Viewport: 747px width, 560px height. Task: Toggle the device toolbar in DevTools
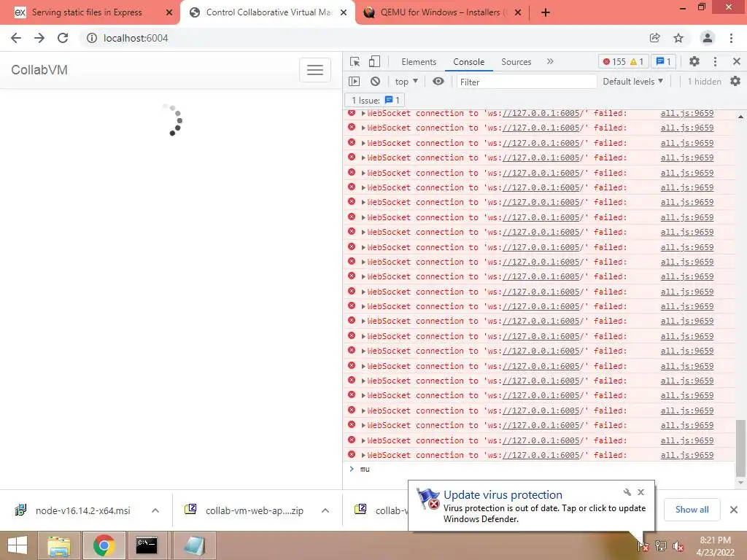(x=374, y=61)
